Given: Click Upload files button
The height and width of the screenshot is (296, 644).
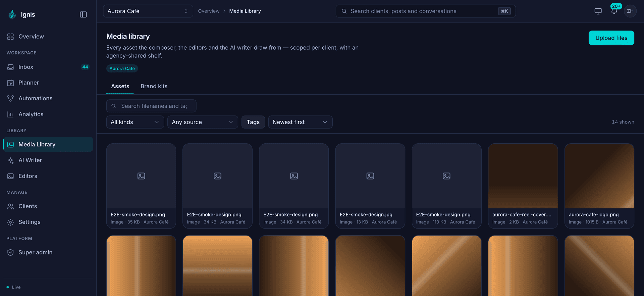Looking at the screenshot, I should click(x=611, y=38).
